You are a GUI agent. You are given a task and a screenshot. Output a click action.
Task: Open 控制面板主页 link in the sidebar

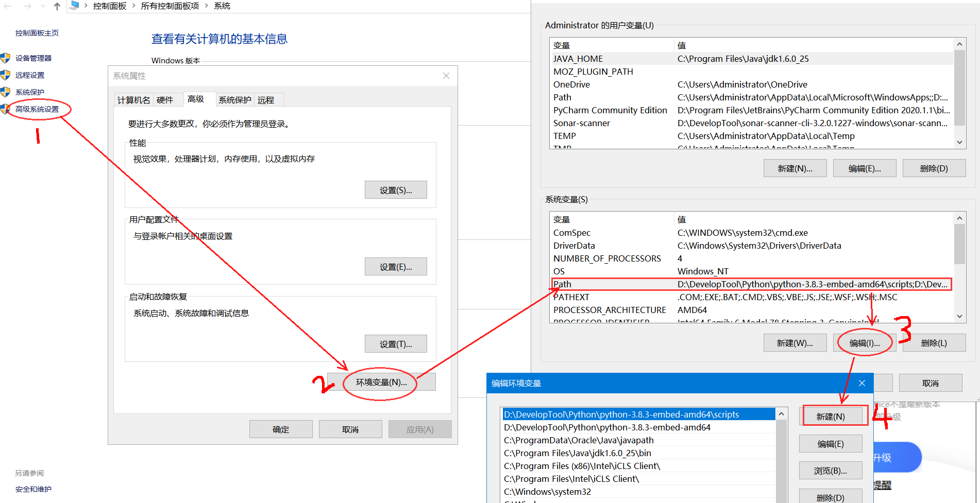[x=37, y=33]
